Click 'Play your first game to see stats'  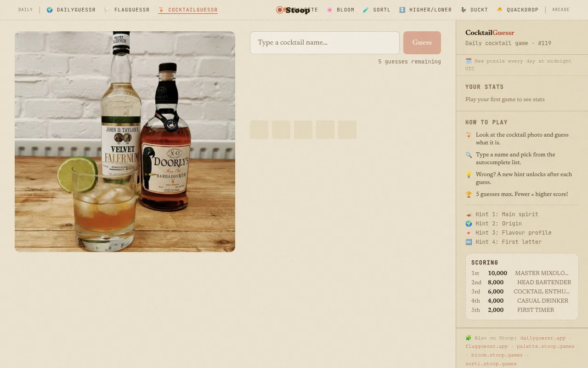[x=505, y=99]
